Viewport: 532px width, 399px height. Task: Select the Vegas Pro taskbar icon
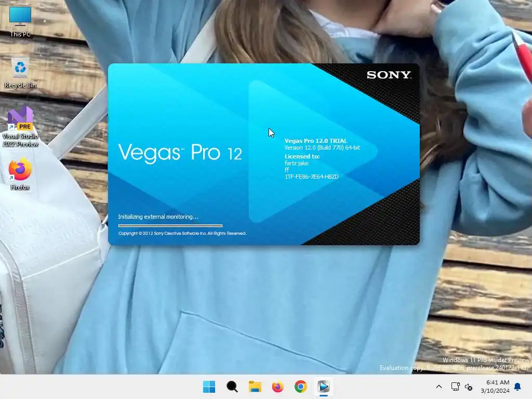click(x=323, y=387)
